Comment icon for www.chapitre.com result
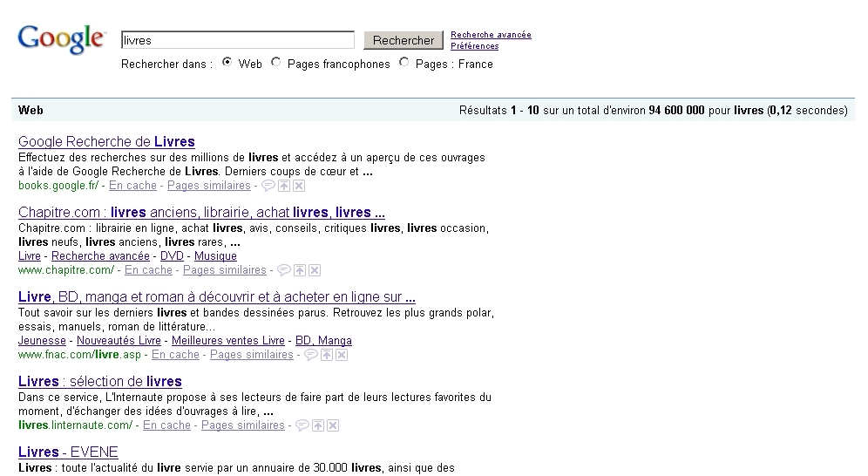868x476 pixels. (283, 270)
